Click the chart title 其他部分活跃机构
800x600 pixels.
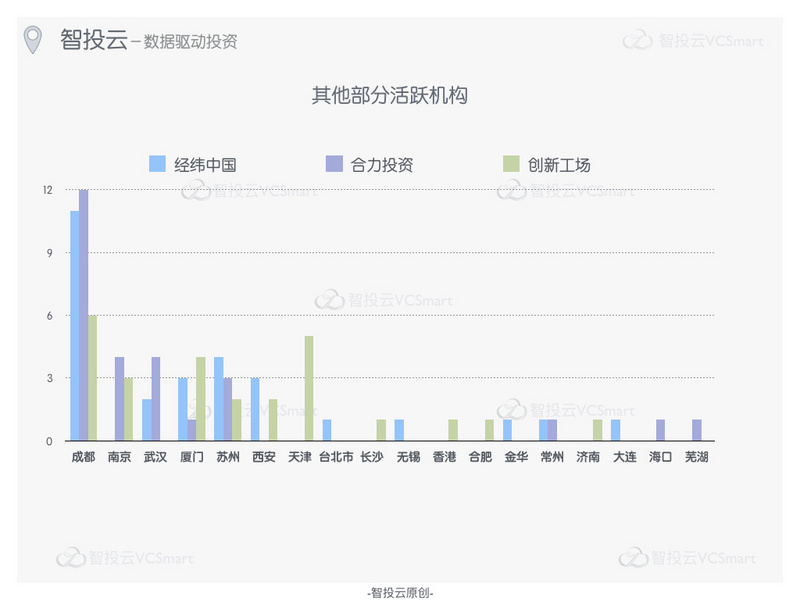coord(390,96)
